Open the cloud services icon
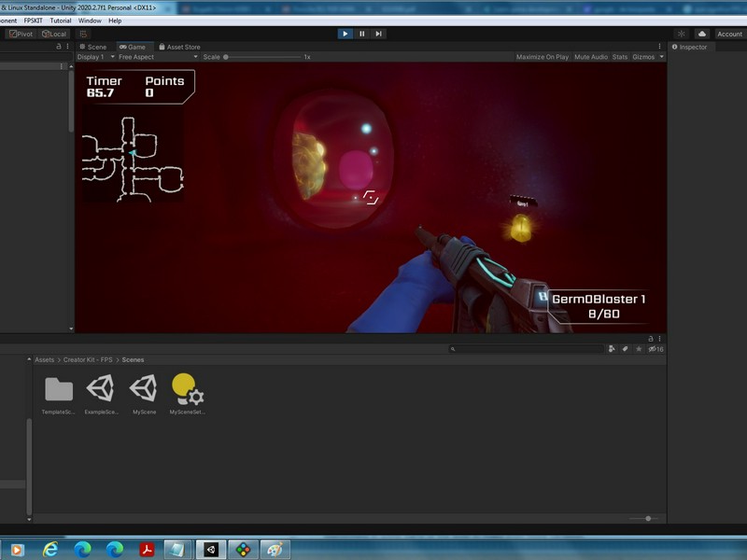The height and width of the screenshot is (560, 747). 701,34
